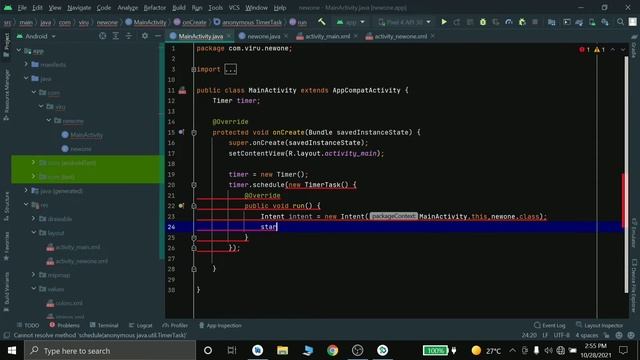The image size is (640, 360).
Task: Open the Build menu
Action: click(x=179, y=8)
